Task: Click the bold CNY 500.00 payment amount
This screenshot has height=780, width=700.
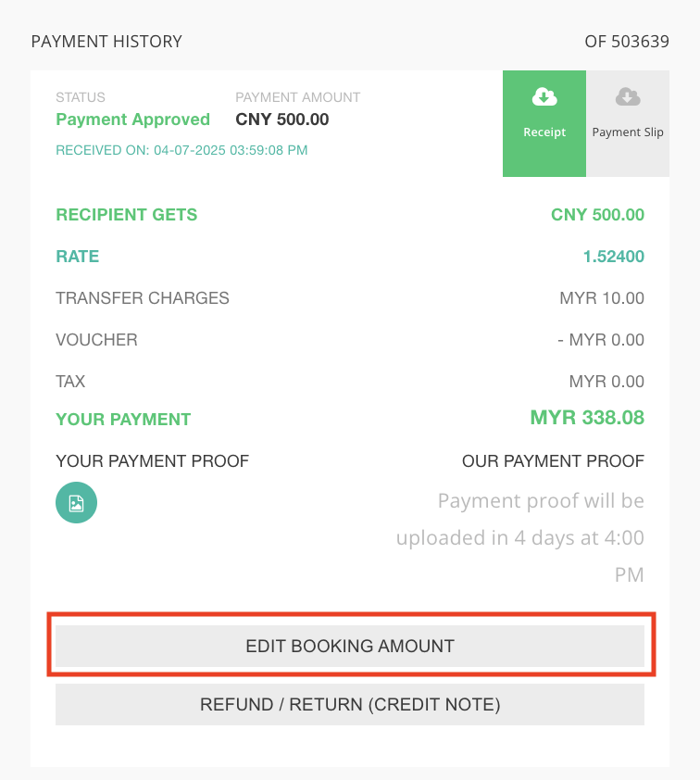Action: 282,120
